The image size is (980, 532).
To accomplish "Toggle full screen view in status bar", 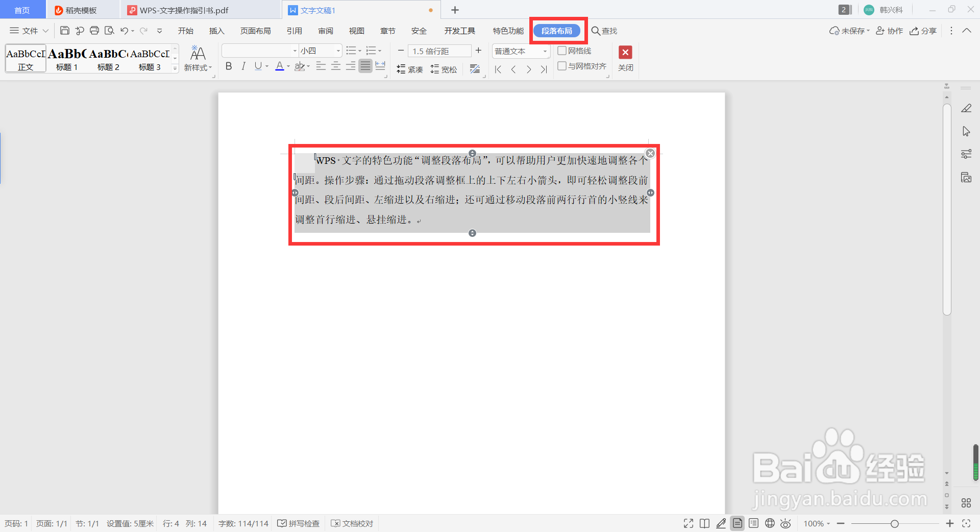I will click(x=688, y=523).
